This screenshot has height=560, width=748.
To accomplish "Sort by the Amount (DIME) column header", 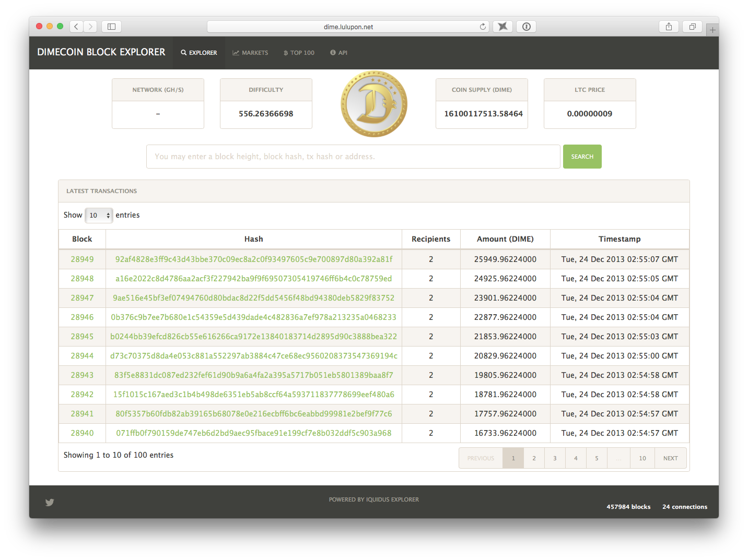I will [505, 239].
